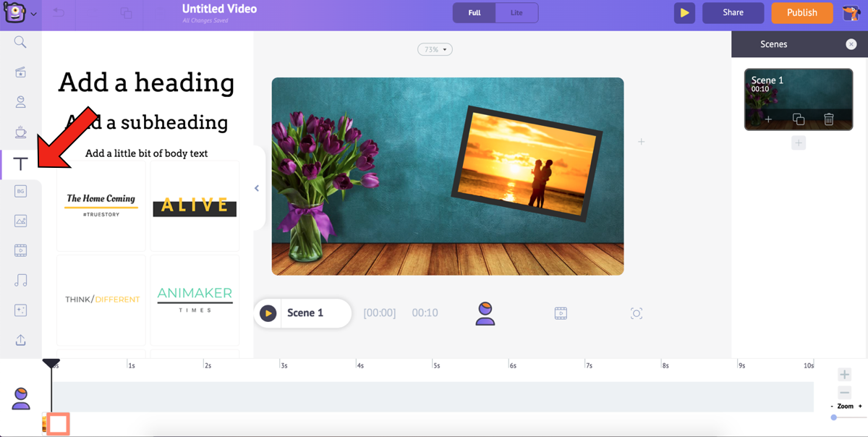The width and height of the screenshot is (868, 437).
Task: Switch to Lite mode
Action: [516, 12]
